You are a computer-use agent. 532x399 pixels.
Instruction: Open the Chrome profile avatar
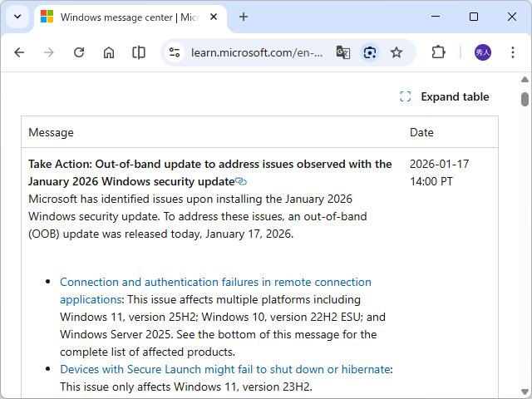[x=482, y=52]
